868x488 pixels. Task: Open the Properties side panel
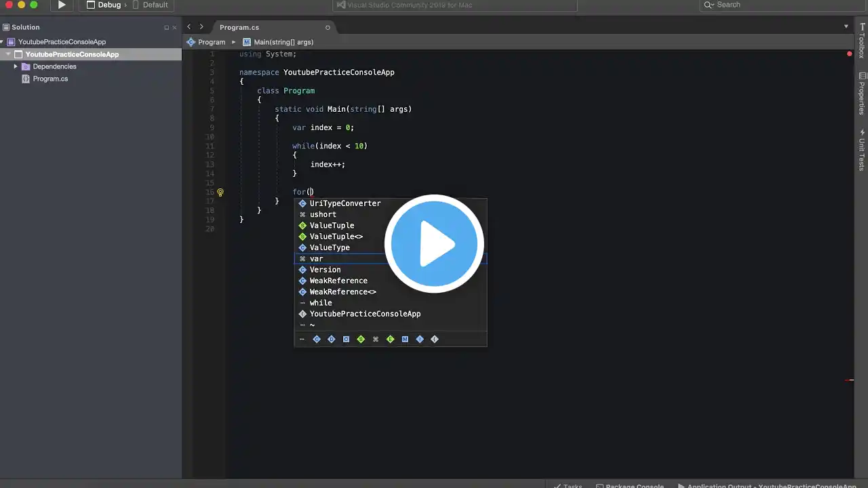[x=862, y=94]
